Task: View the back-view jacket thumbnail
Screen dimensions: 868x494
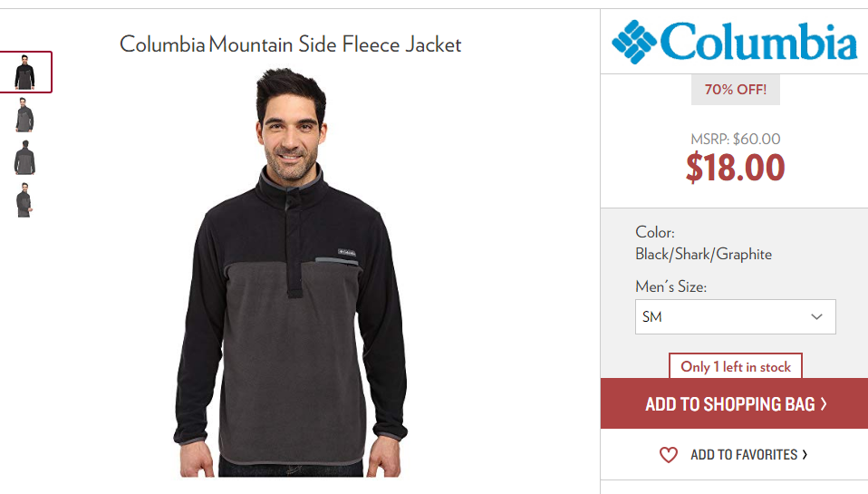Action: (x=24, y=158)
